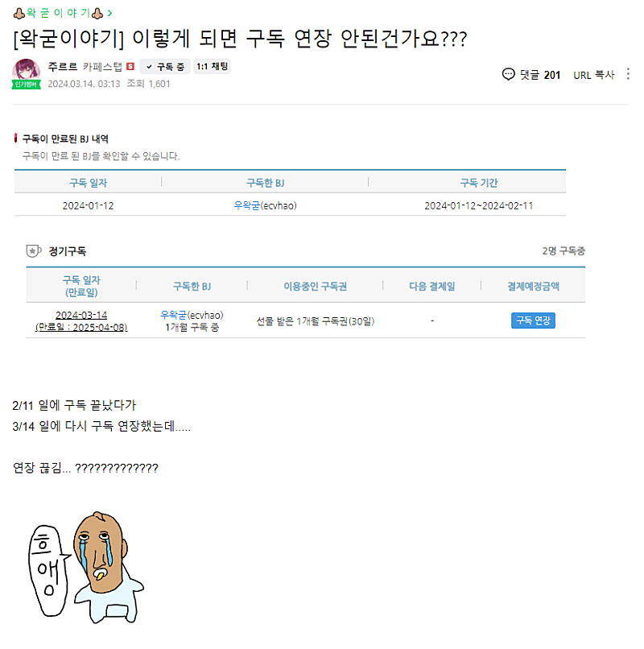Open the comments speech bubble icon
Screen dimensions: 644x649
click(508, 75)
